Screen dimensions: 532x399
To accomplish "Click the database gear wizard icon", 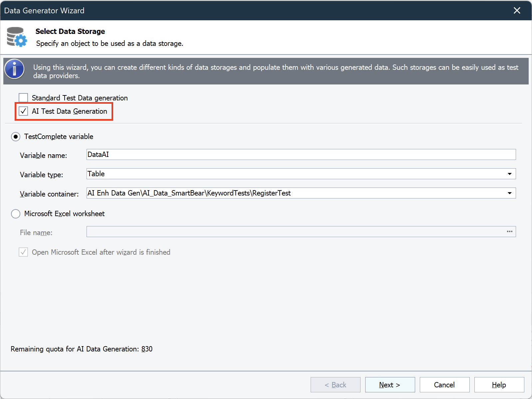I will pos(17,37).
